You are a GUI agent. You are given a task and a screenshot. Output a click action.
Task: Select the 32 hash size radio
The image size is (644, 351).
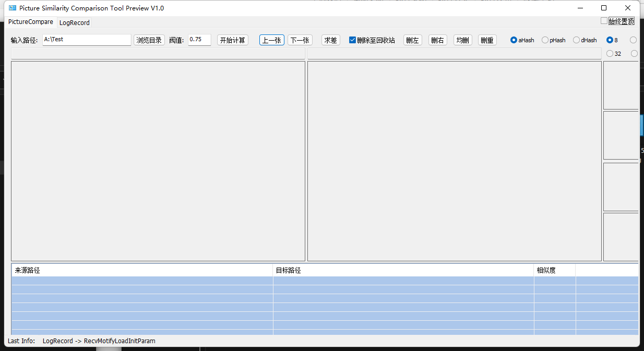(x=610, y=54)
